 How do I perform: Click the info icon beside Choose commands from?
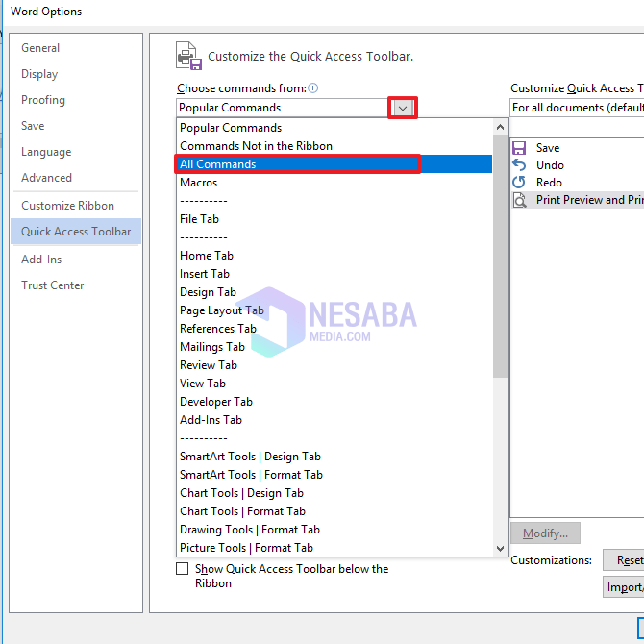pyautogui.click(x=312, y=88)
